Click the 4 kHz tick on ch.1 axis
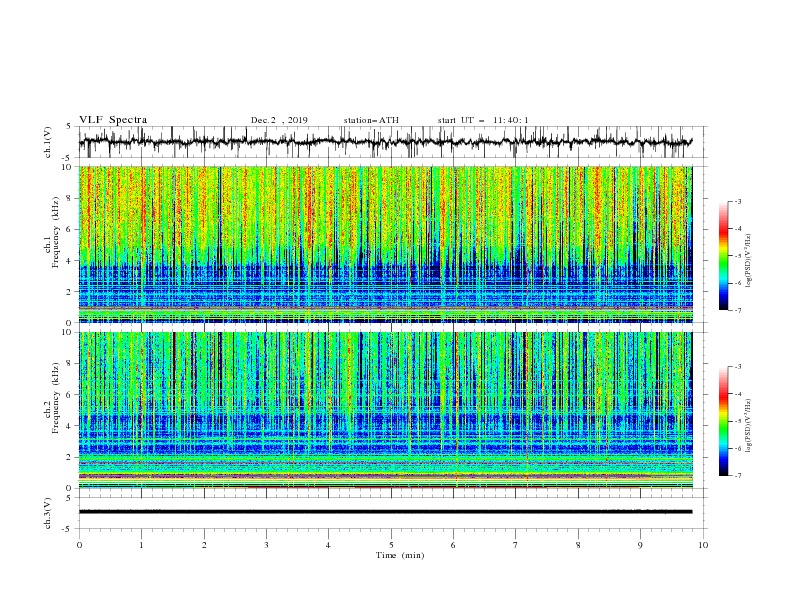Image resolution: width=792 pixels, height=612 pixels. pyautogui.click(x=70, y=261)
